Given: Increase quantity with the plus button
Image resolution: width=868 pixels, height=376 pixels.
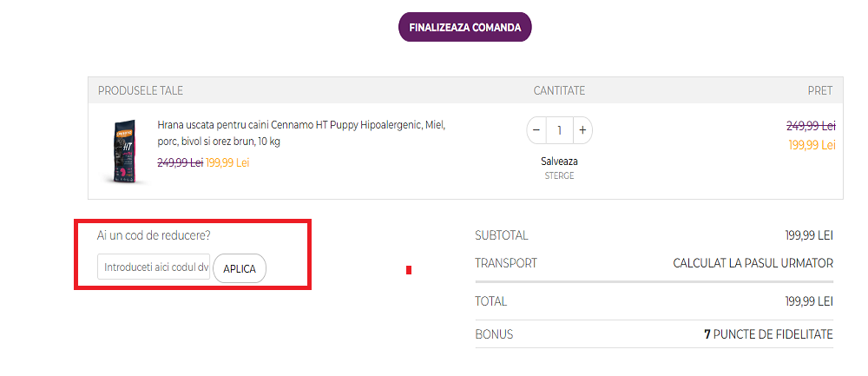Looking at the screenshot, I should (x=582, y=130).
